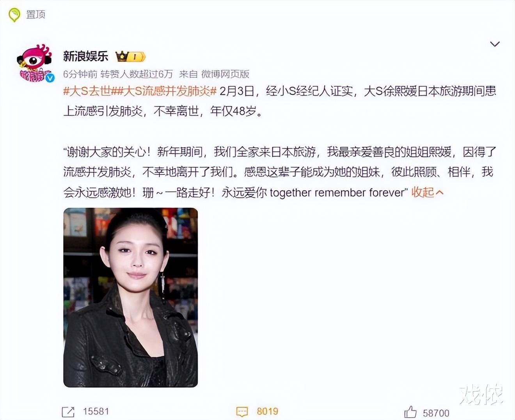This screenshot has height=420, width=515.
Task: Open the 新浪娱乐 account name link
Action: 85,56
